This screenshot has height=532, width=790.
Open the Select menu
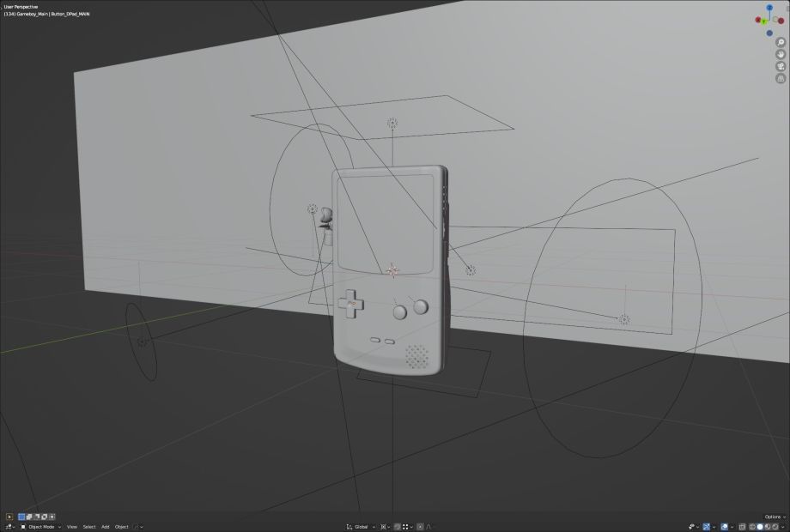(x=89, y=526)
